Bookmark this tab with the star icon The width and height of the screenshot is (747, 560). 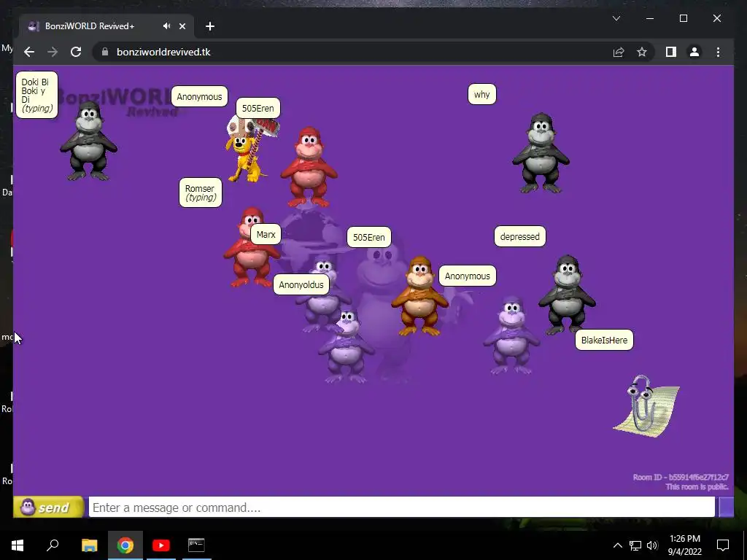pyautogui.click(x=642, y=52)
